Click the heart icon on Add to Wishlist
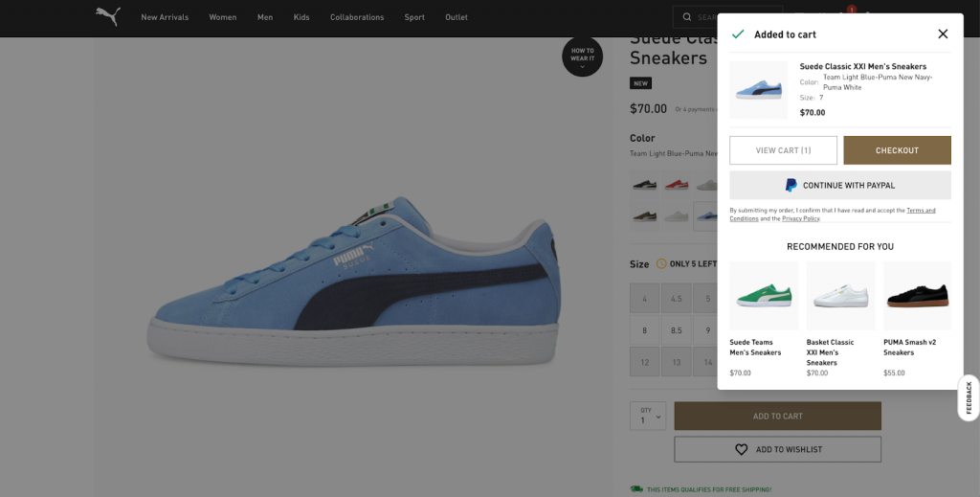This screenshot has height=497, width=980. click(742, 449)
